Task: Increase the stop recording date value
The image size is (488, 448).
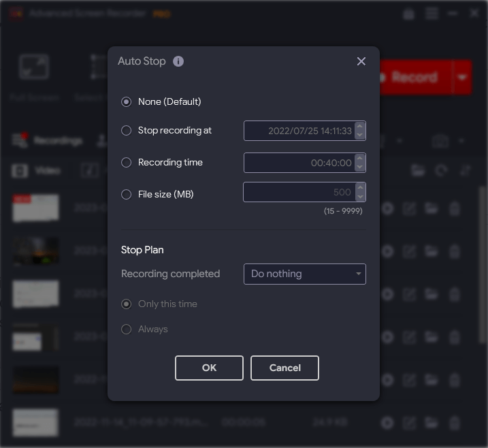Action: pyautogui.click(x=360, y=127)
